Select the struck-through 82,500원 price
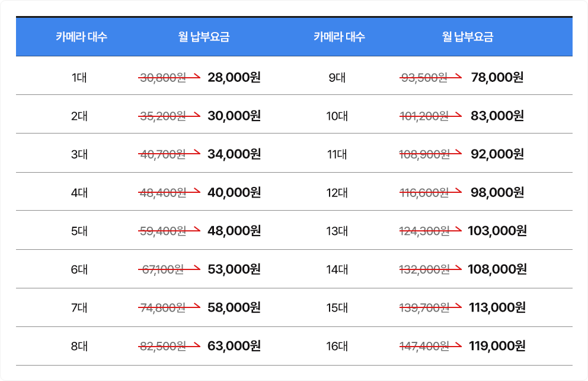588x381 pixels. click(x=163, y=346)
